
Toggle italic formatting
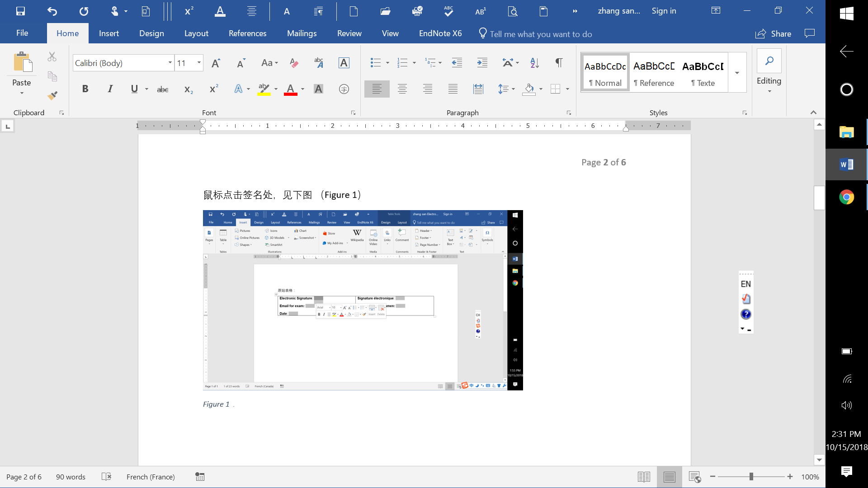[110, 89]
